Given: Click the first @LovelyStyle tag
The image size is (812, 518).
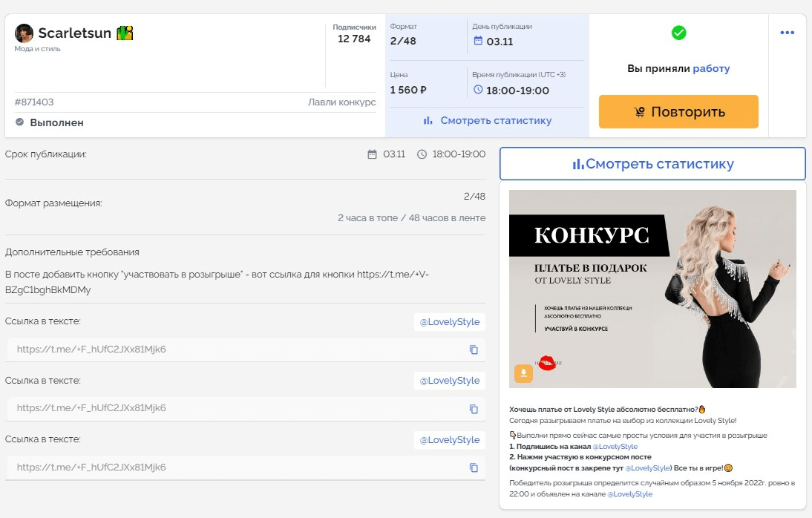Looking at the screenshot, I should click(450, 321).
